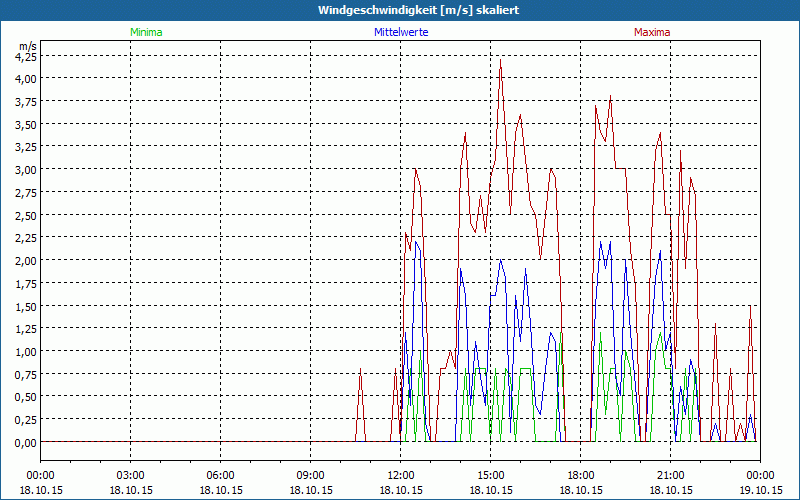Click the m/s unit label on axis

point(28,46)
